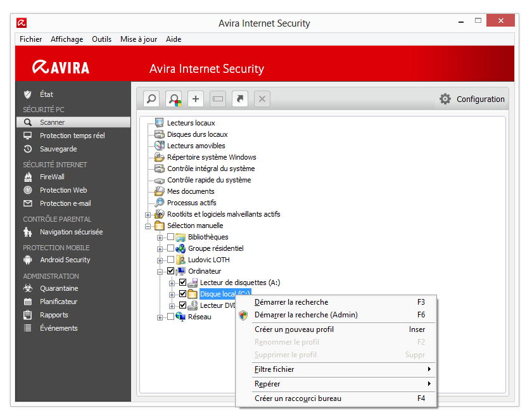Delete profile using the X toolbar icon
Viewport: 532px width, 420px height.
262,99
